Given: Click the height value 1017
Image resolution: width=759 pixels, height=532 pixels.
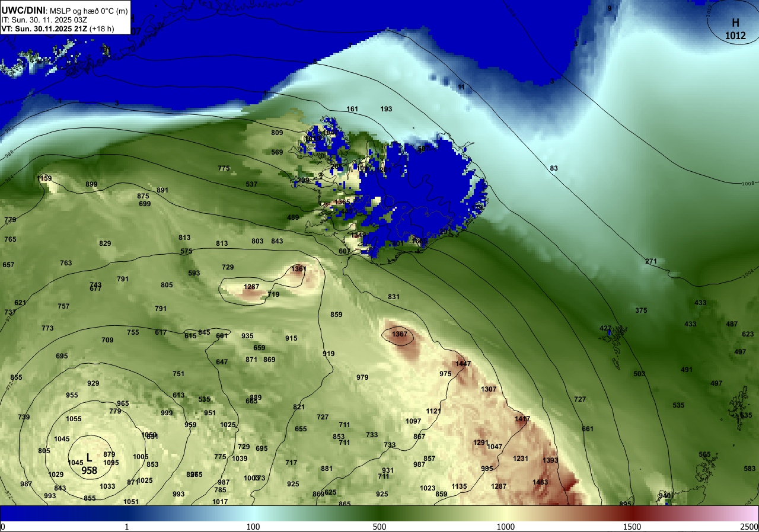Looking at the screenshot, I should [x=220, y=502].
